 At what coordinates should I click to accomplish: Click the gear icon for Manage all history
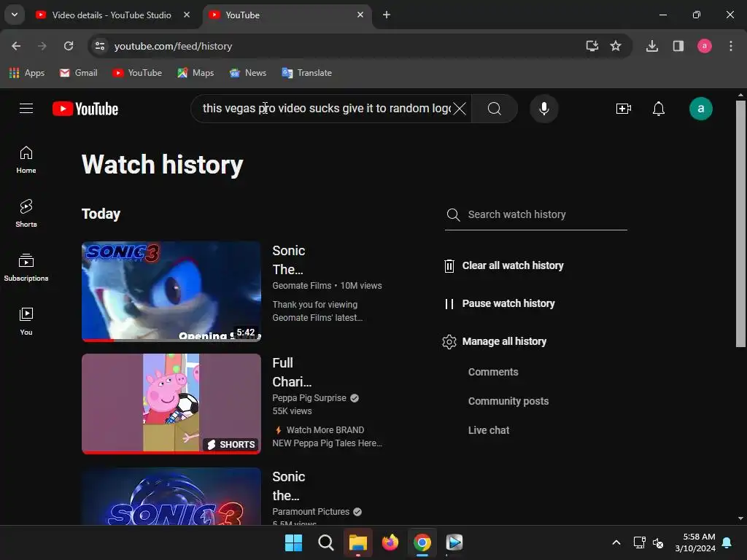(449, 341)
